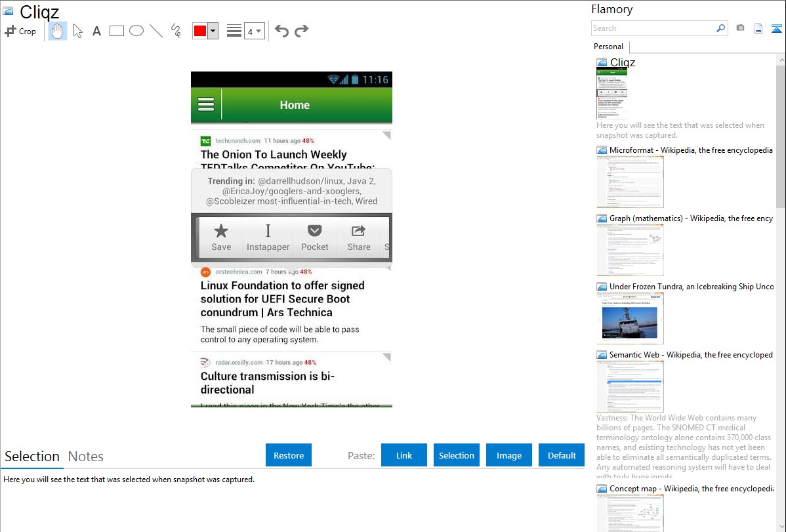Screen dimensions: 786x532
Task: Paste as Image button
Action: [x=508, y=455]
